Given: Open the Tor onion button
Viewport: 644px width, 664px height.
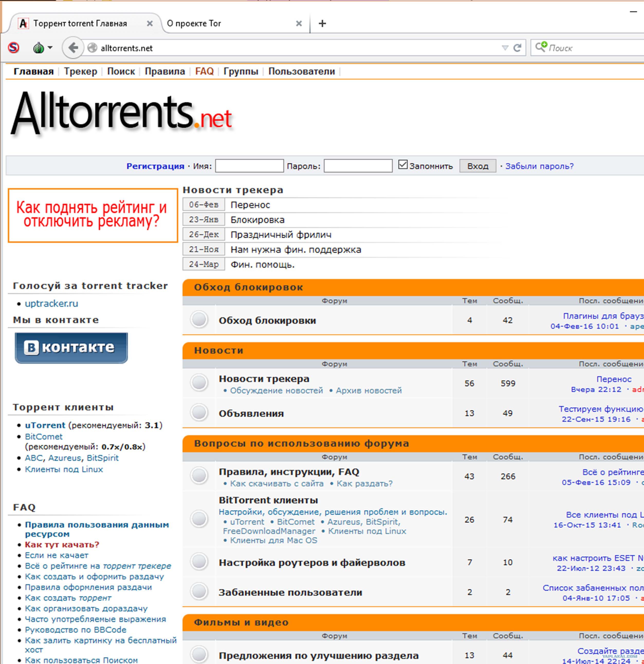Looking at the screenshot, I should pos(38,48).
